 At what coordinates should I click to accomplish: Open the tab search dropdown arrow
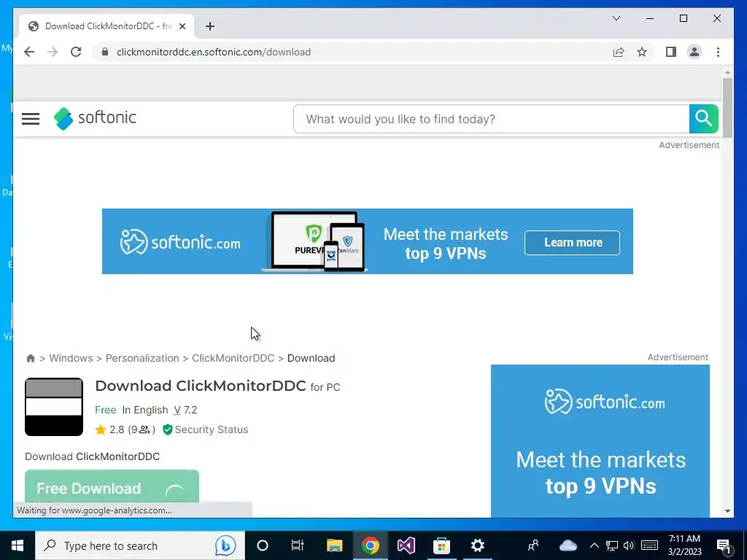(x=616, y=18)
